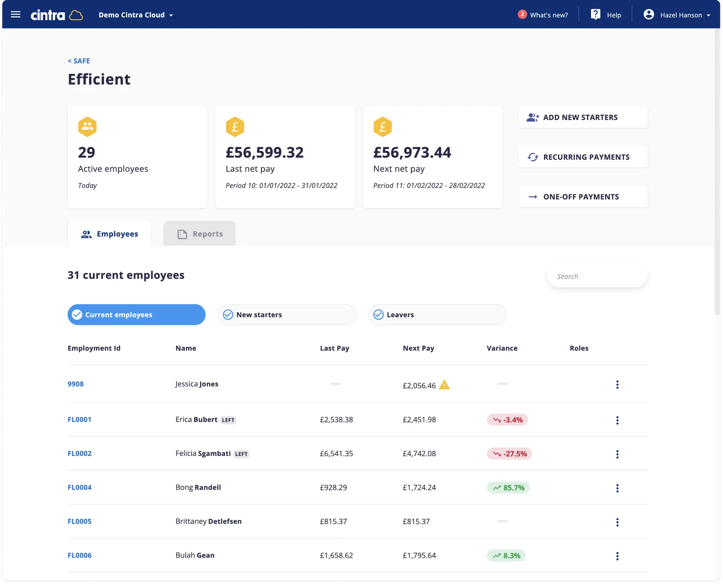Image resolution: width=723 pixels, height=588 pixels.
Task: Open the three-dot actions menu for Bulah Gean
Action: [617, 556]
